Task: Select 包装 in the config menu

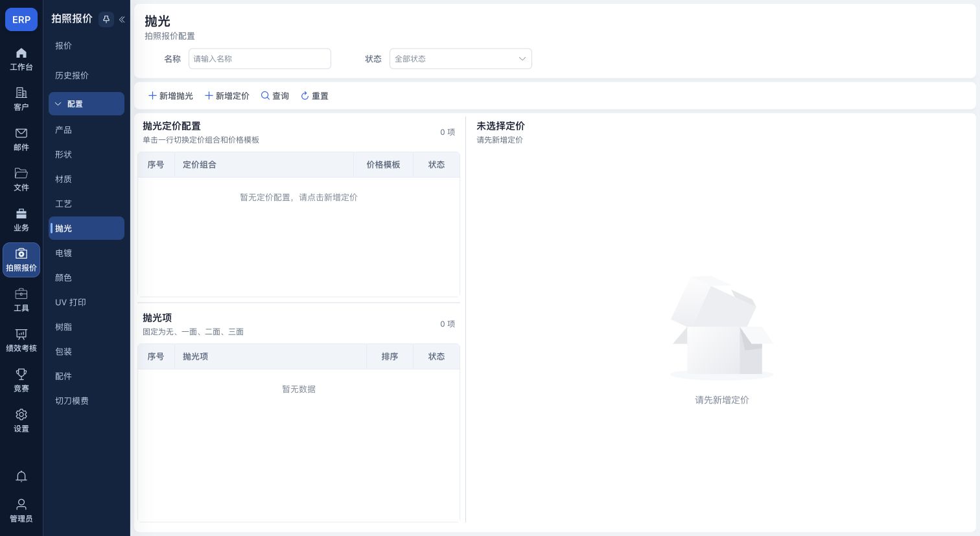Action: (x=86, y=351)
